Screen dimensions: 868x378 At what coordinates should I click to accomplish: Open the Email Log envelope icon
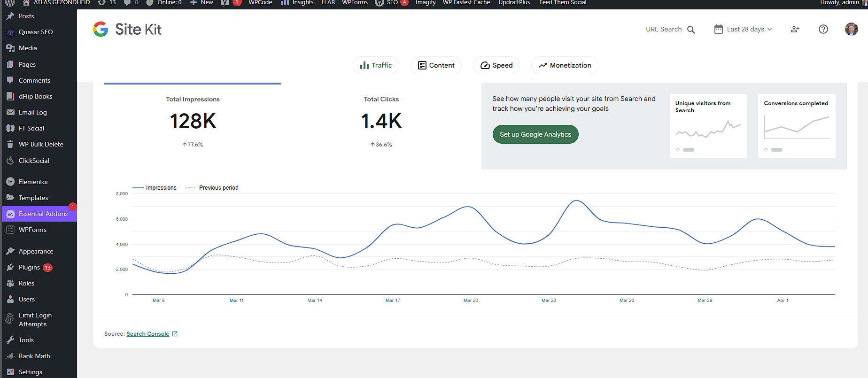(x=10, y=112)
